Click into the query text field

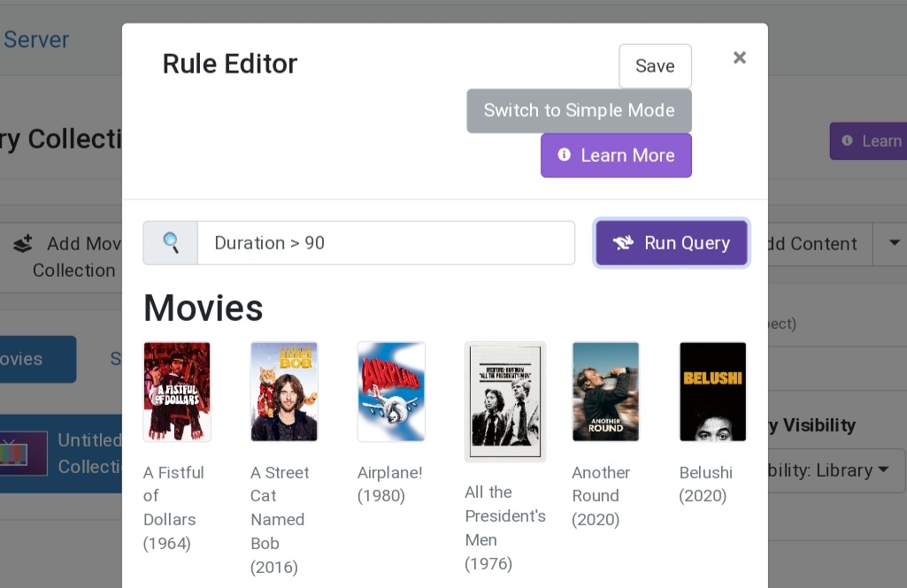point(386,243)
